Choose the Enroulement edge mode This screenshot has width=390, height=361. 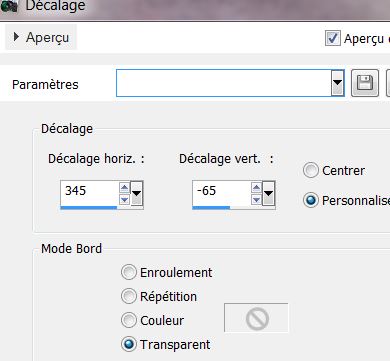tap(129, 272)
